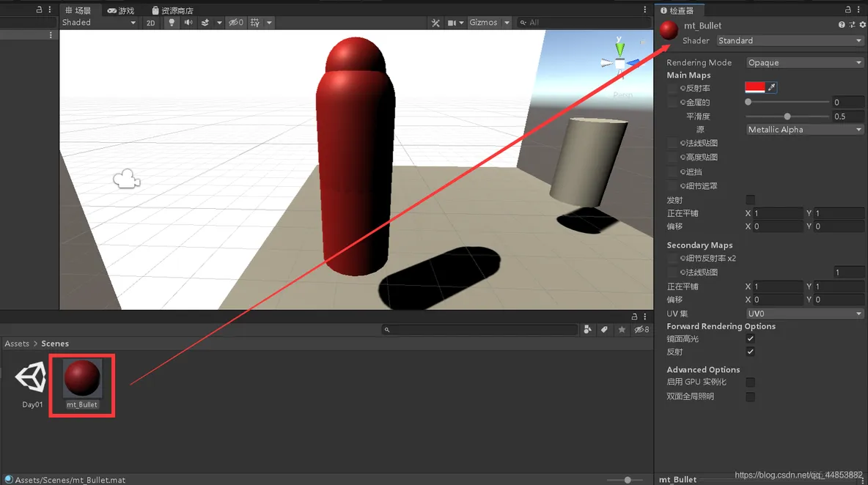Click the scene search field
This screenshot has height=485, width=868.
[584, 23]
